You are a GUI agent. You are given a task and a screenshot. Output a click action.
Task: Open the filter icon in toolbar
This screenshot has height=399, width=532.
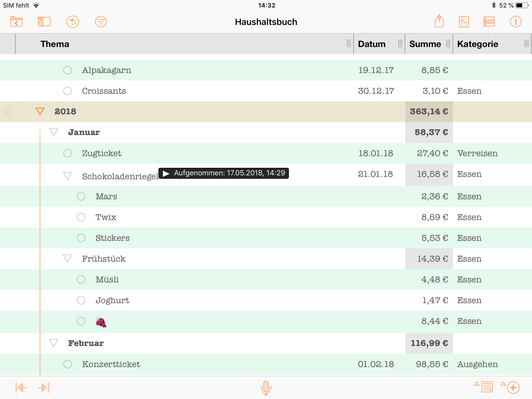pyautogui.click(x=101, y=22)
